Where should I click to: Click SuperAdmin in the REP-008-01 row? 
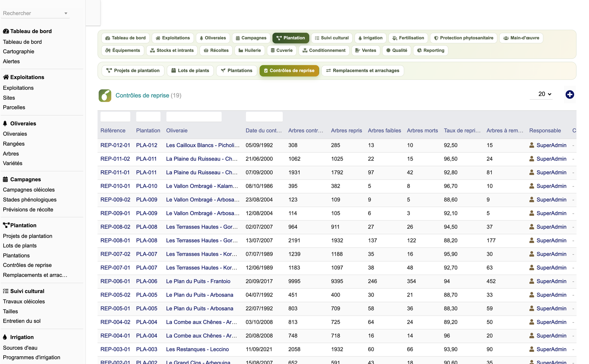tap(551, 241)
